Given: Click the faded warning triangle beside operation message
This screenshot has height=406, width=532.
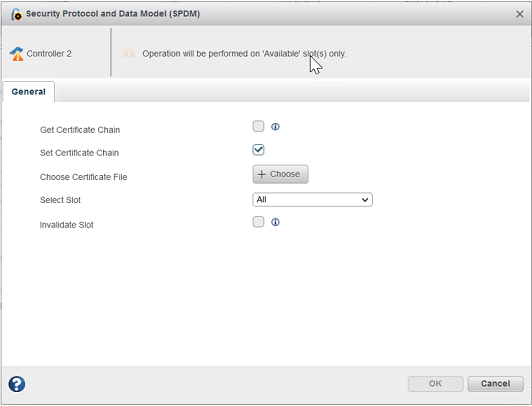Looking at the screenshot, I should 129,53.
